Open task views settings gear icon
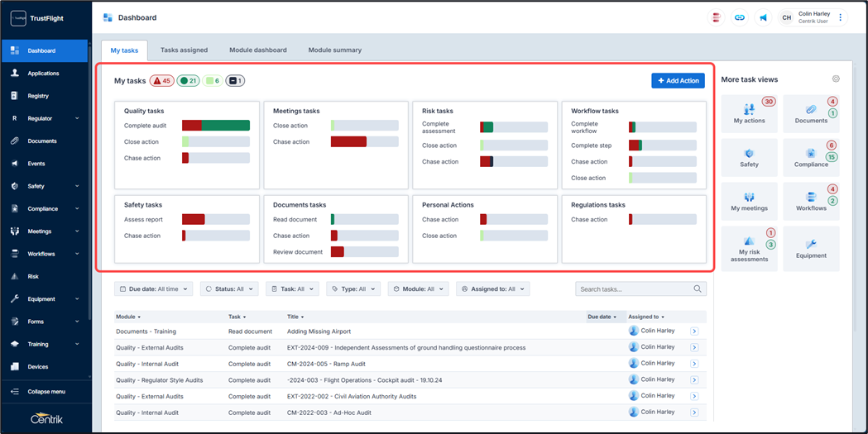Screen dimensions: 868x434 pyautogui.click(x=836, y=79)
